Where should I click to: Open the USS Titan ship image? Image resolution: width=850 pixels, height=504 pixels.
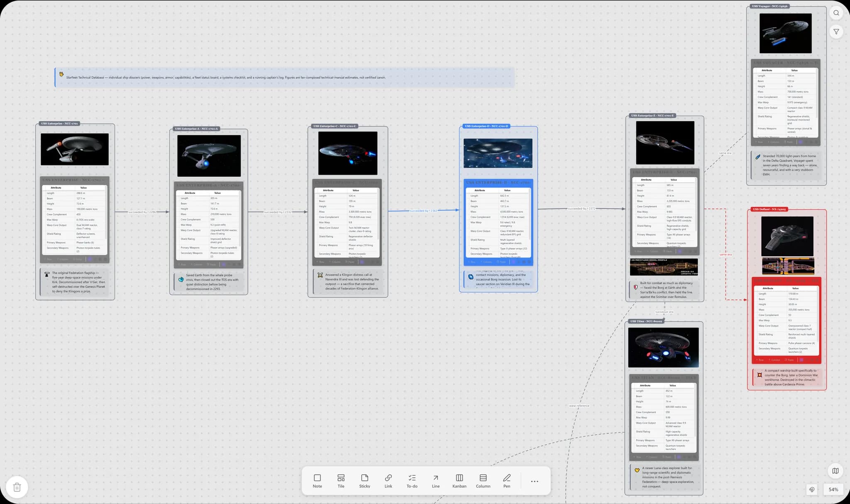click(x=663, y=347)
